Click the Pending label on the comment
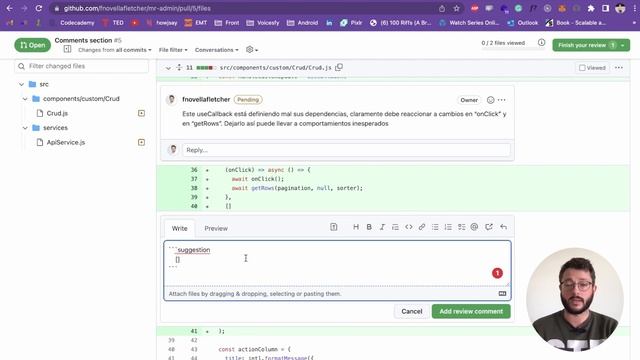Image resolution: width=640 pixels, height=360 pixels. pyautogui.click(x=248, y=100)
